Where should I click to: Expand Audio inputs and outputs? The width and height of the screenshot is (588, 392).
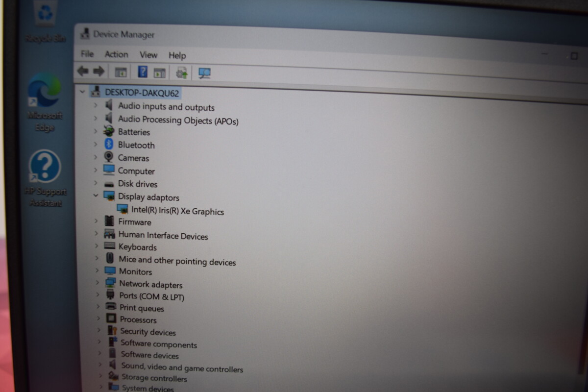[96, 105]
